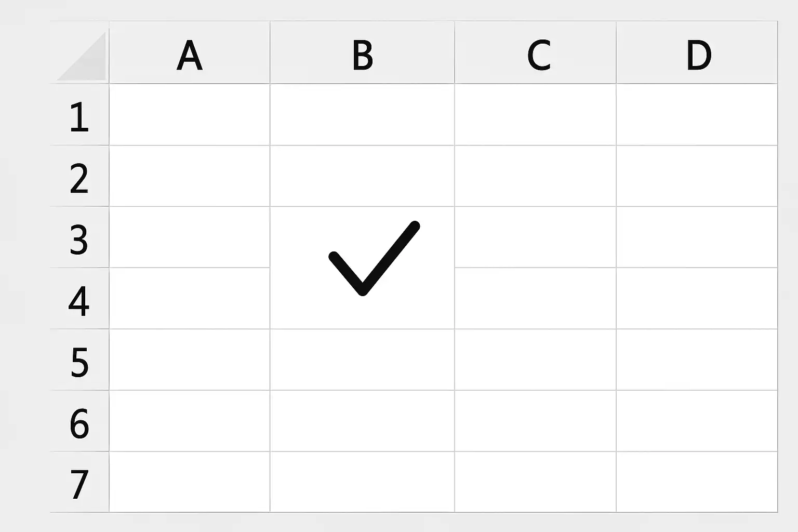This screenshot has width=798, height=532.
Task: Click cell B6
Action: (362, 421)
